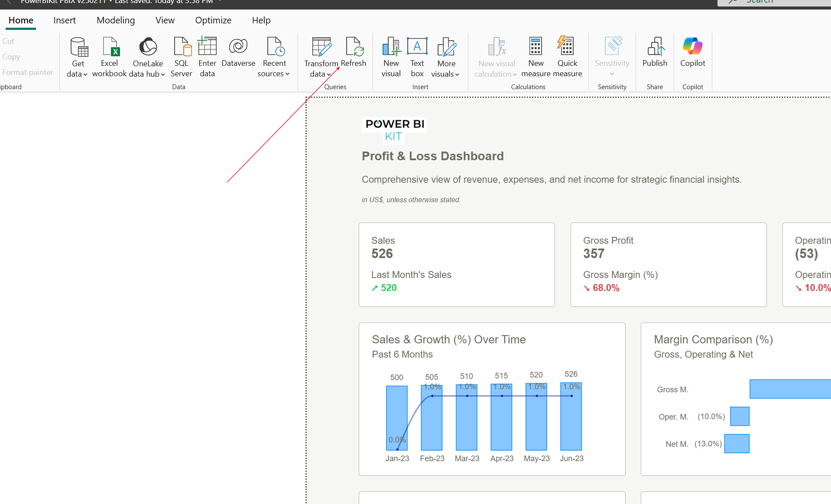This screenshot has width=831, height=504.
Task: Select the Gross Profit card showing 357
Action: click(x=669, y=265)
